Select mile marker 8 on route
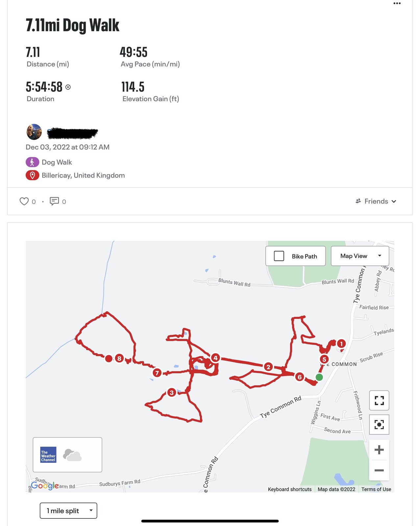 click(119, 358)
